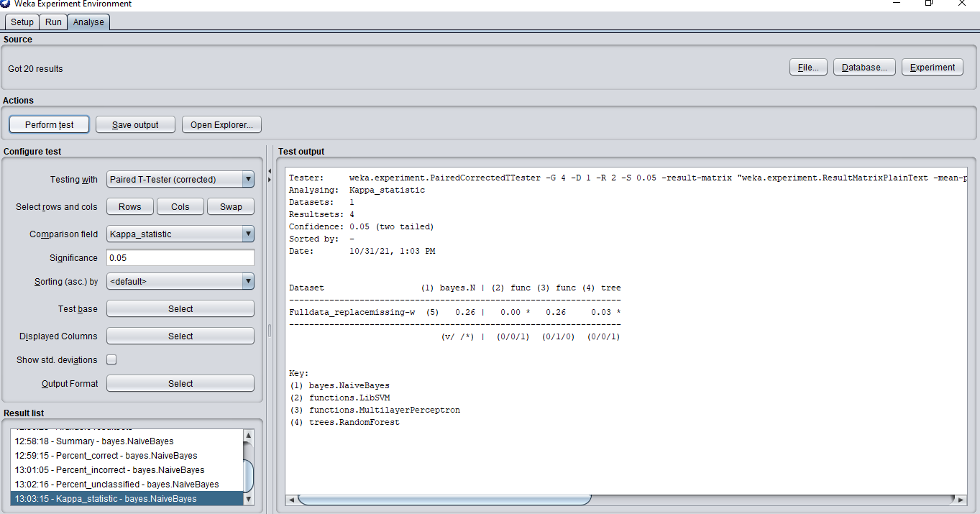Click 'functions.MultilayerPerceptron' key entry
980x514 pixels.
point(385,410)
